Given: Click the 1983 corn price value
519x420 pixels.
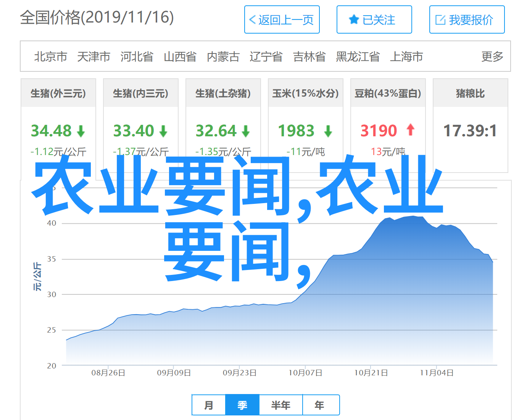Looking at the screenshot, I should [x=296, y=131].
